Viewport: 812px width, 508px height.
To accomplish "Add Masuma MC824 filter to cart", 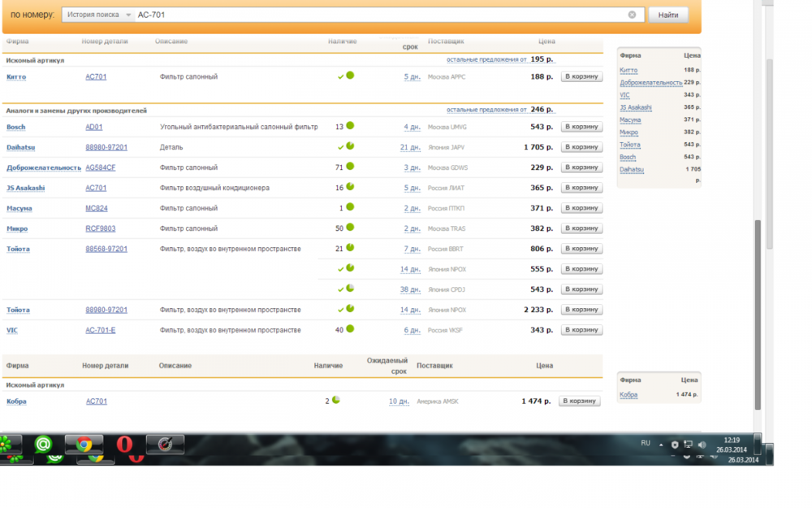I will (581, 208).
